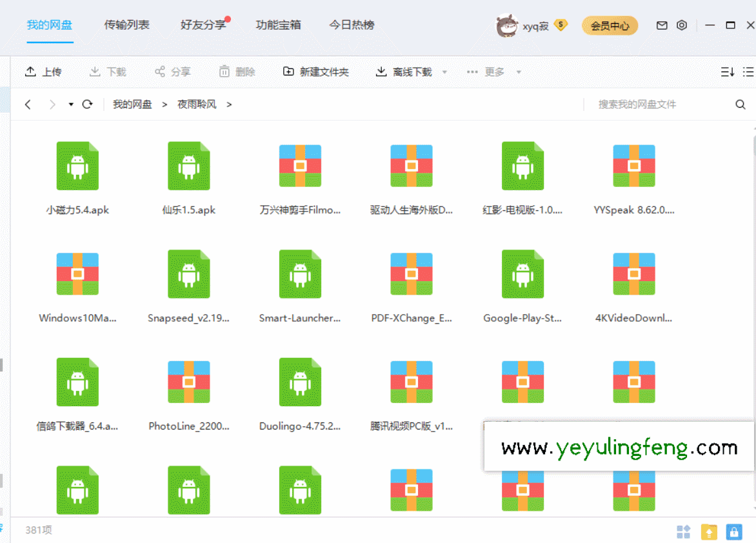The image size is (756, 543).
Task: Switch to the 好友分享 tab
Action: (203, 25)
